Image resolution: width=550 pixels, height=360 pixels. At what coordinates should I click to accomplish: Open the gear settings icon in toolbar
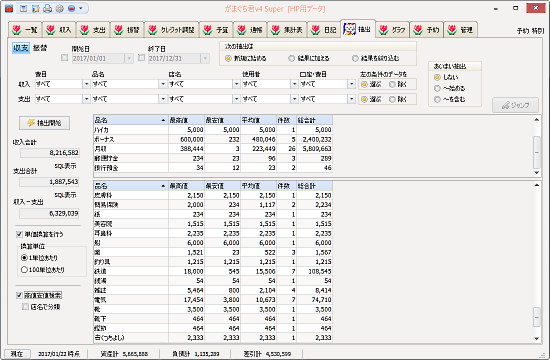60,9
